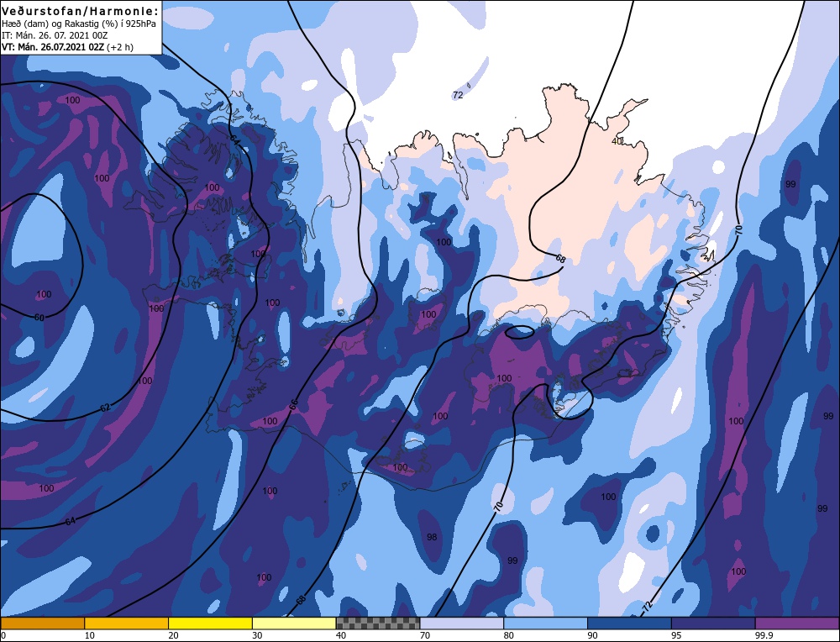Screen dimensions: 840x642
Task: Click the 'IT: Mán. 26. 07. 2021 00Z' line
Action: click(56, 35)
